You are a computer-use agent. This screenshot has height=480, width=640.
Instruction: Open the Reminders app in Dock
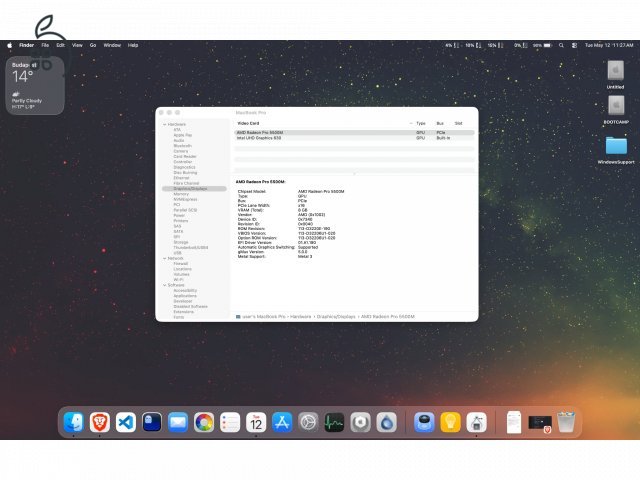pos(230,422)
